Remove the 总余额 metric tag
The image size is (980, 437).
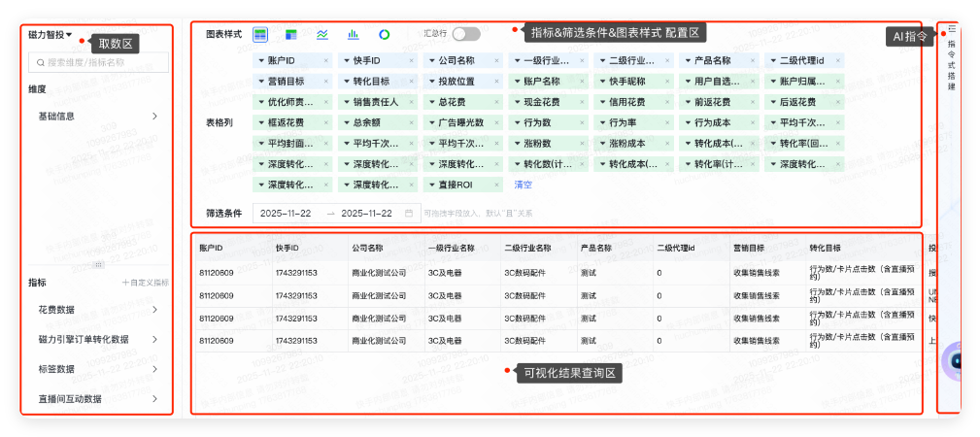click(411, 122)
